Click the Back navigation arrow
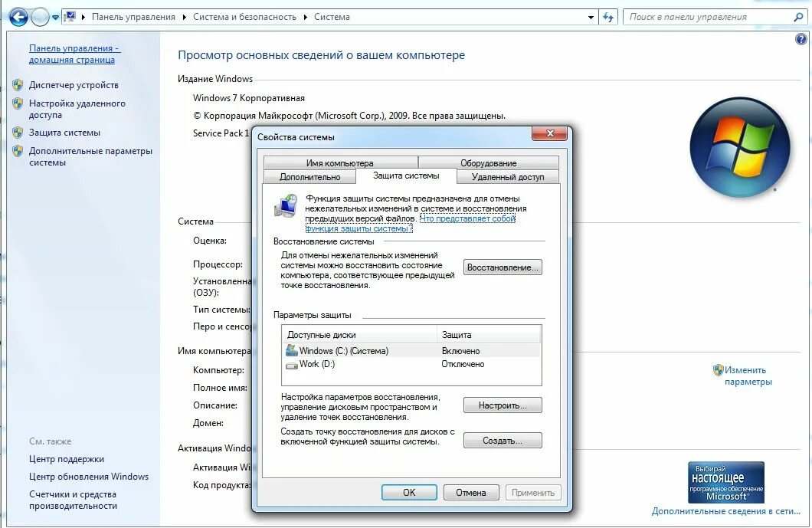812x528 pixels. (x=18, y=17)
